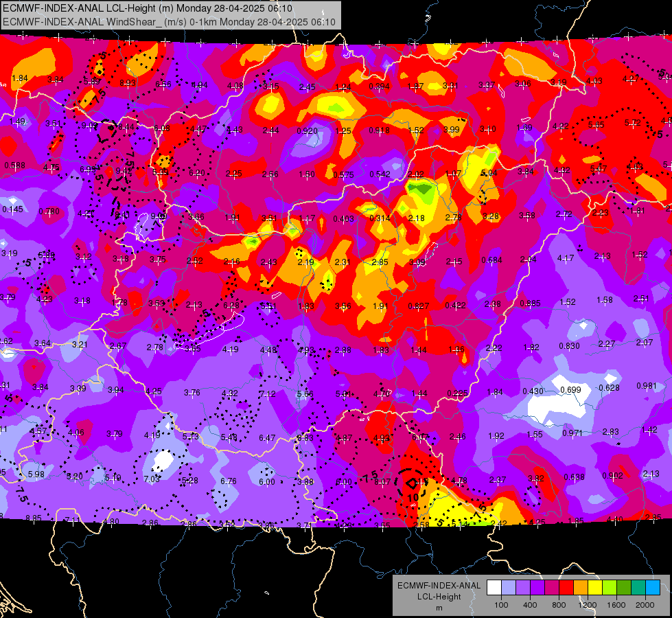
Task: Click the wind shear value 0.699
Action: click(x=570, y=389)
